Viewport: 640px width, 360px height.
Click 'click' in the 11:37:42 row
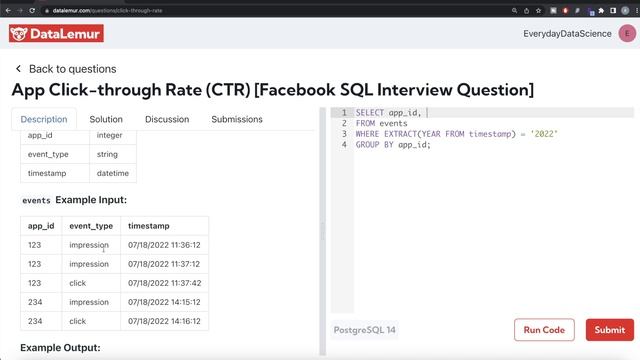78,283
